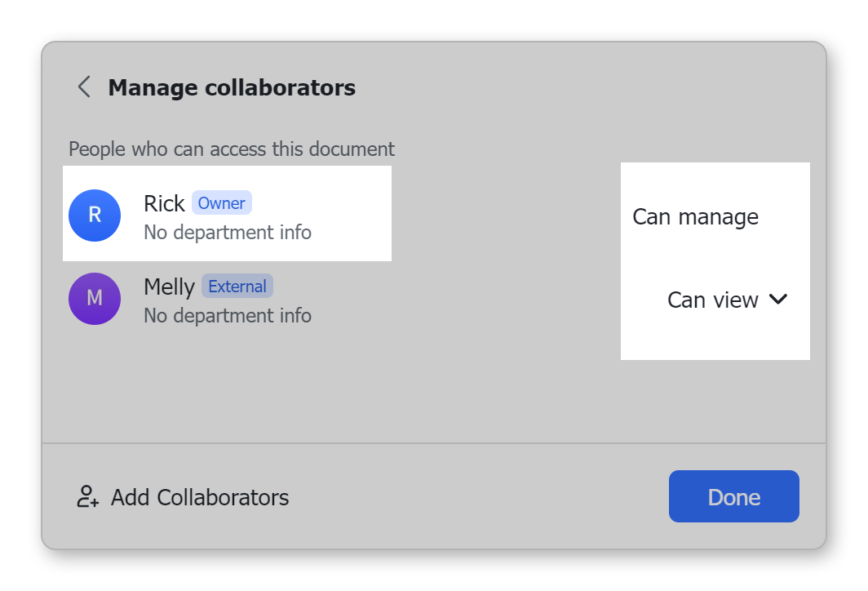Click the Owner badge next to Rick

[x=222, y=203]
